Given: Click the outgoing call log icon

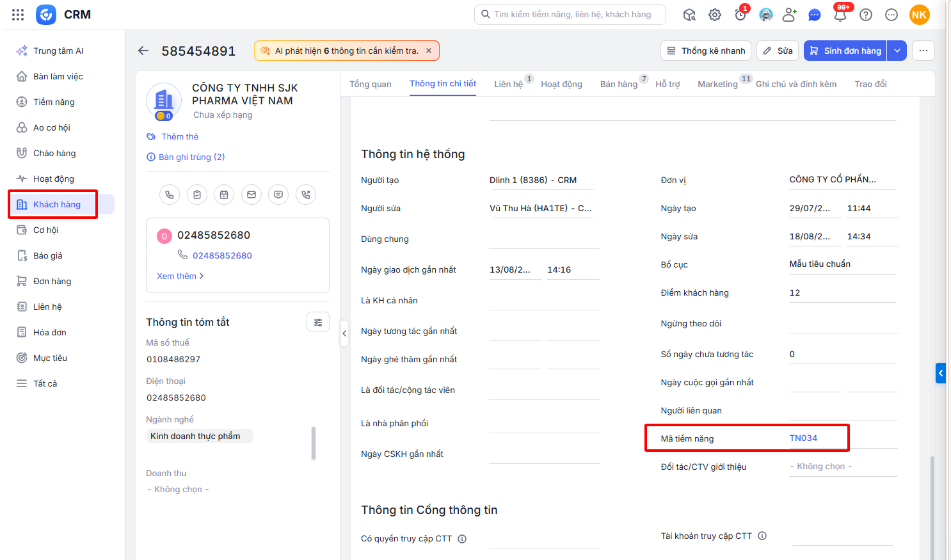Looking at the screenshot, I should coord(306,195).
